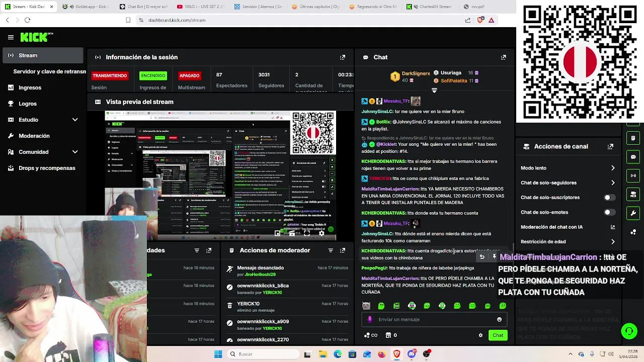The height and width of the screenshot is (362, 644).
Task: Open Servidor y clave de retransmisión
Action: tap(49, 71)
